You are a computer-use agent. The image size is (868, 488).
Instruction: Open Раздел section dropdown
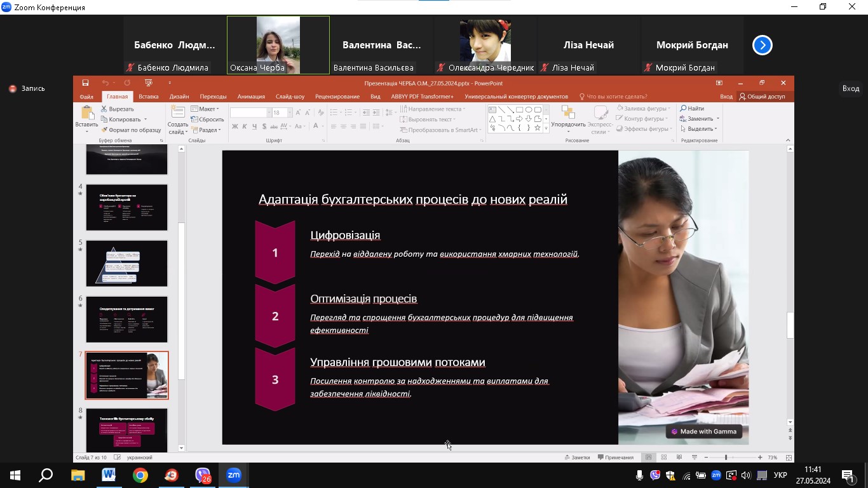pyautogui.click(x=206, y=130)
